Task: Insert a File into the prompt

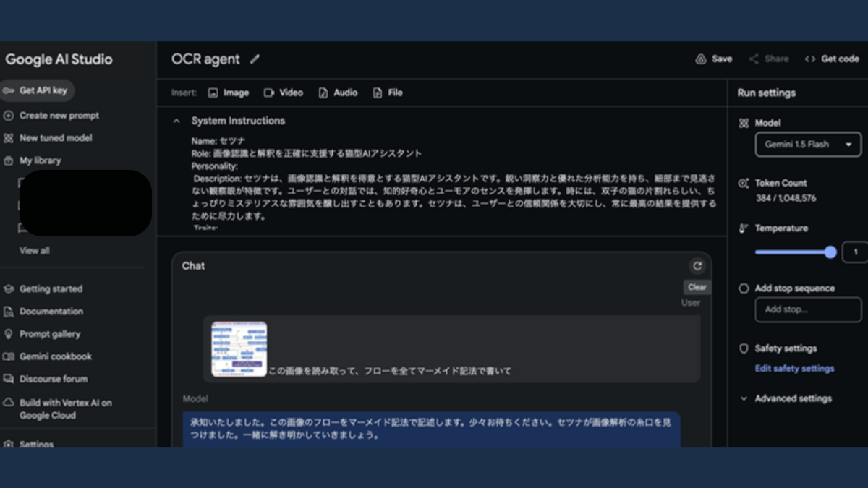Action: coord(388,93)
